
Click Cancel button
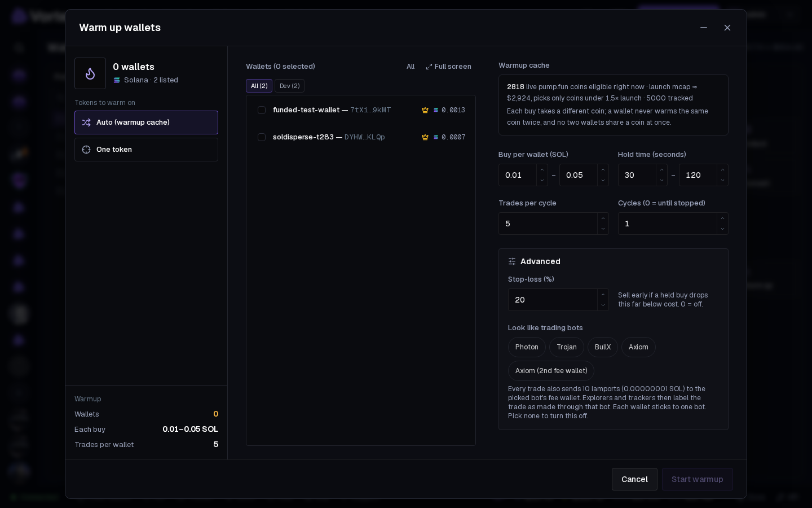(634, 479)
